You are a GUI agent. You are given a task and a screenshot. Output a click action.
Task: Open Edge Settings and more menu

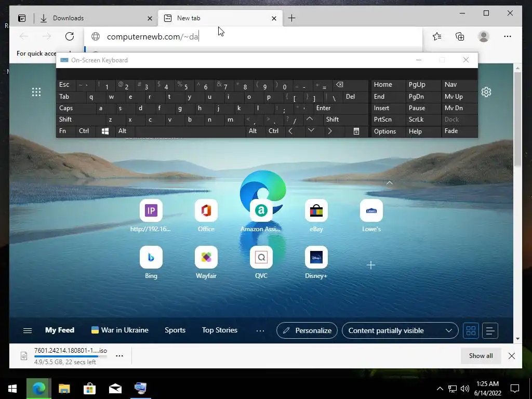coord(507,36)
